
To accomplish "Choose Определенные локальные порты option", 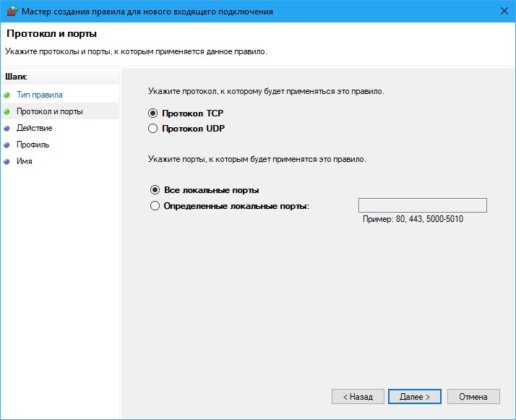I will click(155, 206).
